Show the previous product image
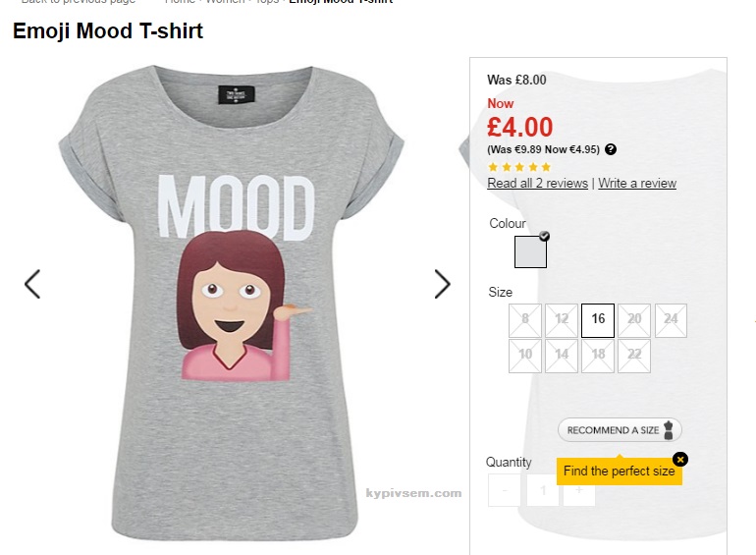This screenshot has width=756, height=555. click(32, 284)
